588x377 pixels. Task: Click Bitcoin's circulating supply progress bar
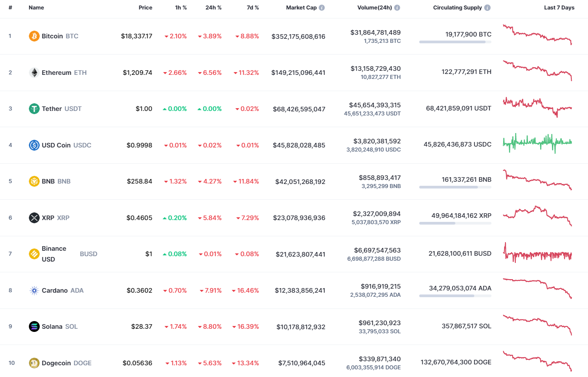[x=455, y=42]
